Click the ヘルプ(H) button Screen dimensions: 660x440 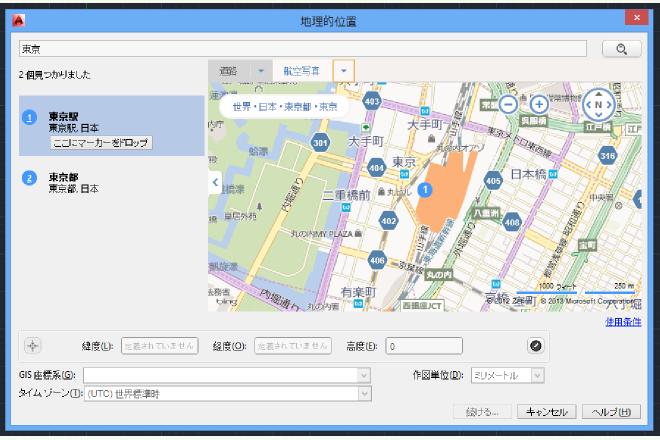pos(611,411)
